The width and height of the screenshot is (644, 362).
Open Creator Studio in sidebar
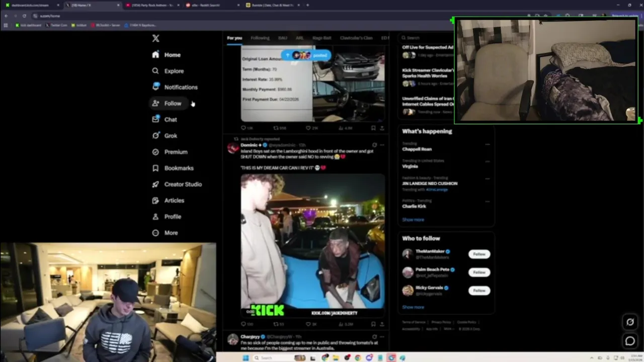(177, 184)
